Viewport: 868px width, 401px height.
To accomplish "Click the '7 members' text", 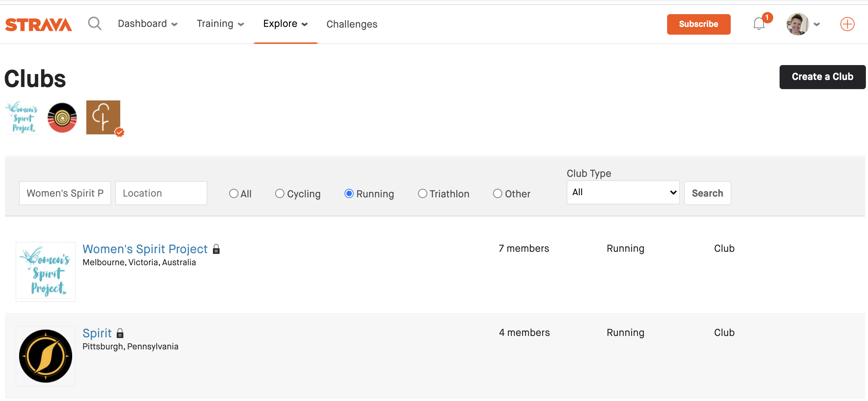I will click(524, 249).
